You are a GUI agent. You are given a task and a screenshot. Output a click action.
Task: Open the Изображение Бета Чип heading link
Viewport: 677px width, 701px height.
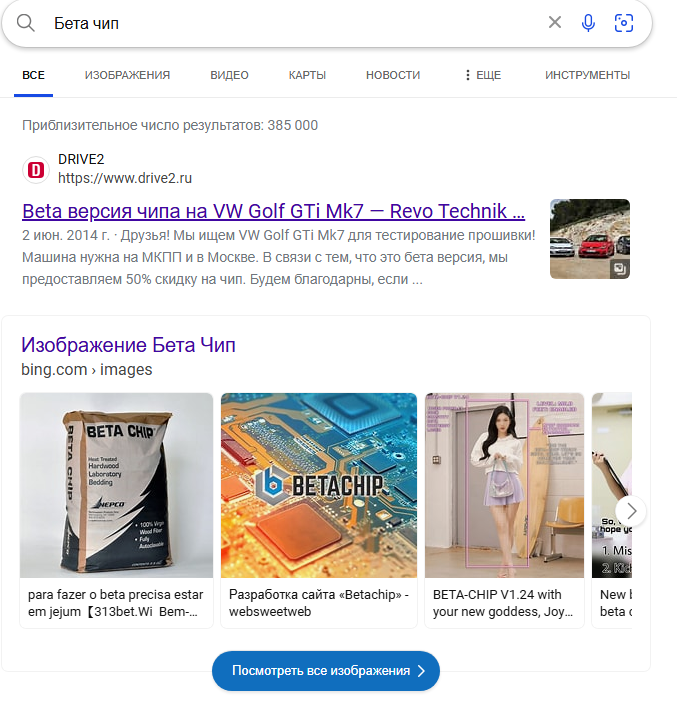(128, 345)
